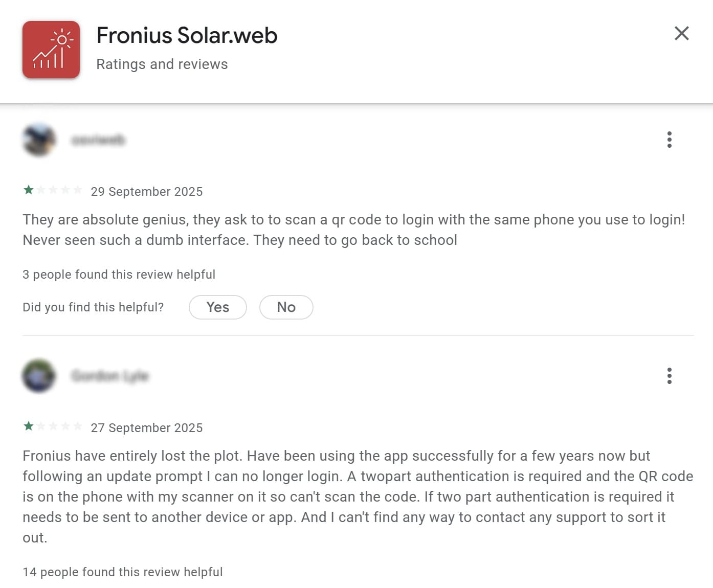
Task: Select the first reviewer's name
Action: (99, 140)
